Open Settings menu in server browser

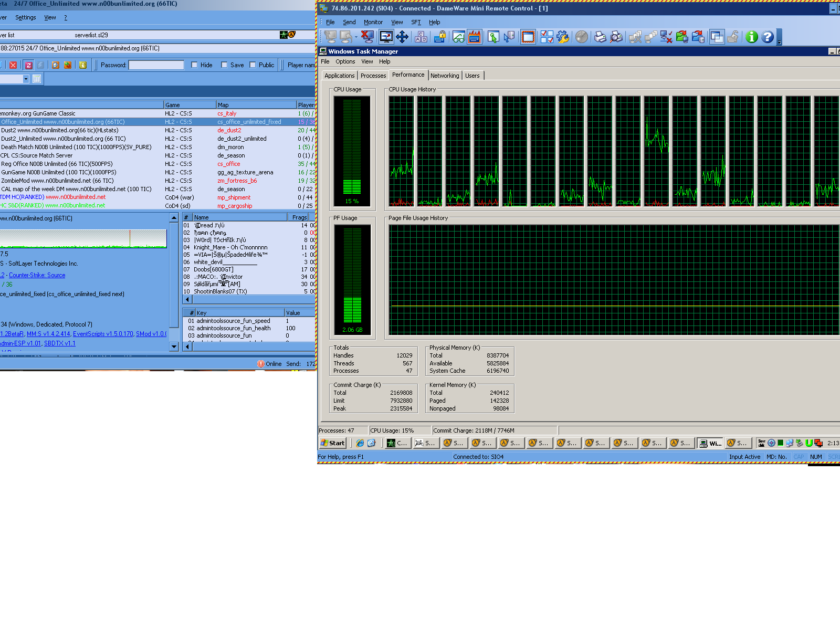click(x=26, y=17)
